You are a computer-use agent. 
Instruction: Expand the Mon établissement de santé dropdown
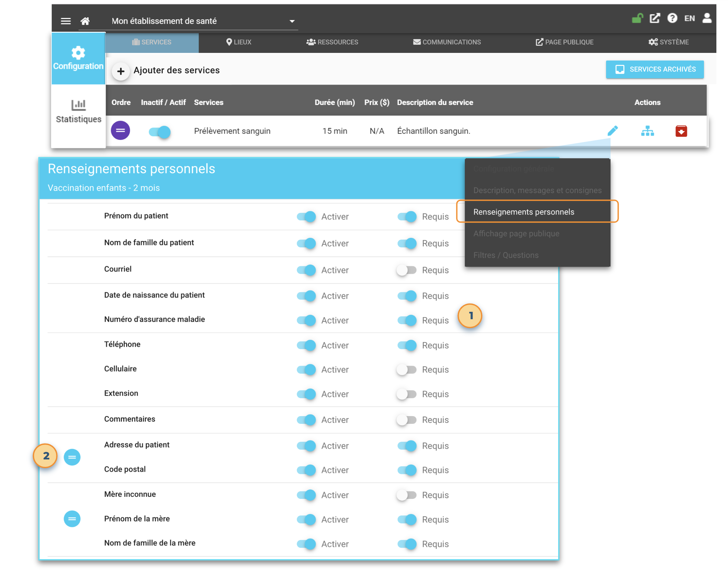[x=292, y=21]
